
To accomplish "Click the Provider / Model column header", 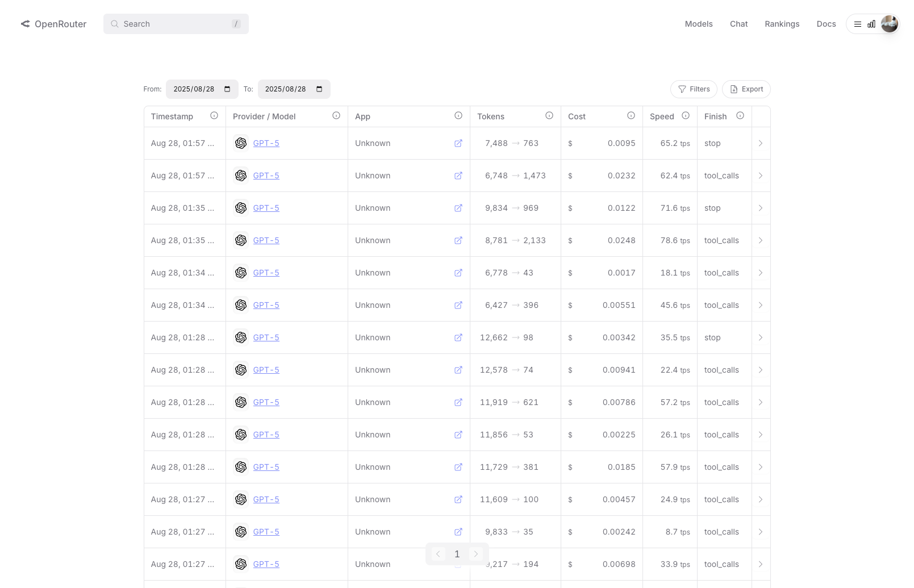I will [x=264, y=116].
